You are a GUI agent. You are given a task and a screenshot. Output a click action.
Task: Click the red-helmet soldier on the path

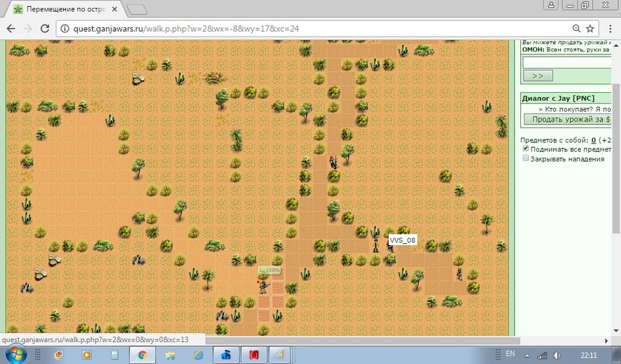[x=333, y=162]
